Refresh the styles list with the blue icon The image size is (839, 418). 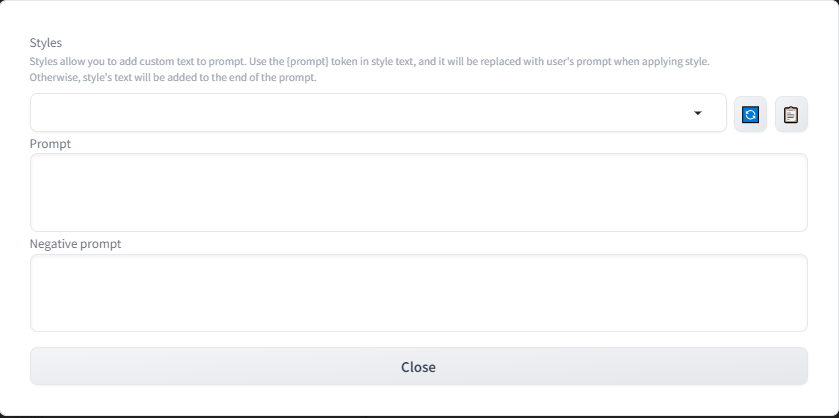pos(750,114)
